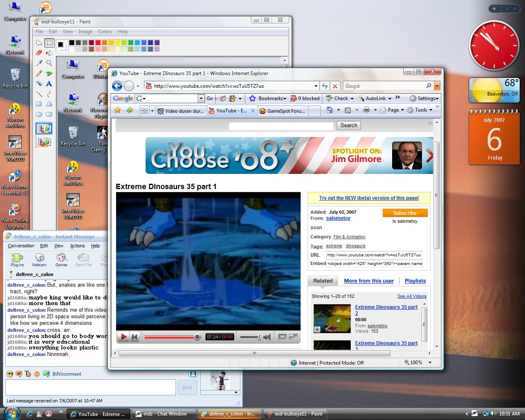525x420 pixels.
Task: Open Try out the NEW beta version link
Action: click(x=369, y=198)
